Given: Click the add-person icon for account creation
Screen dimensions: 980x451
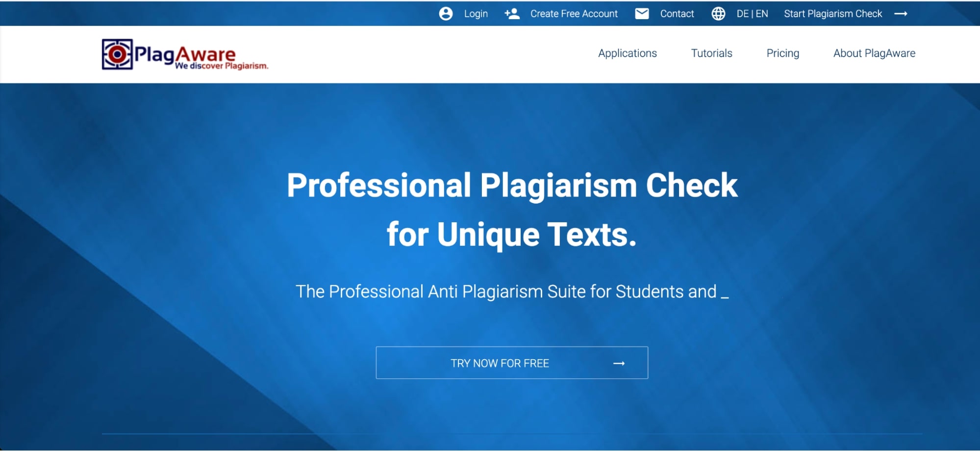Looking at the screenshot, I should pyautogui.click(x=512, y=14).
